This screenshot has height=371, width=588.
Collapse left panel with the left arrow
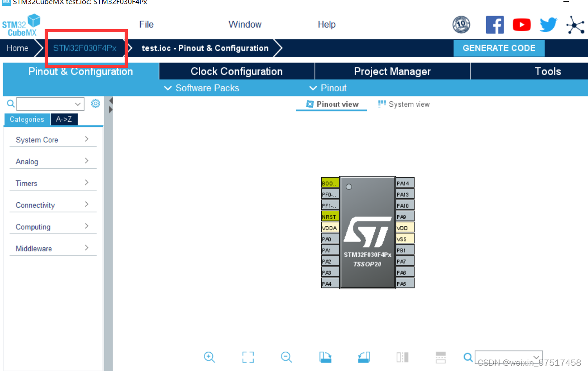pyautogui.click(x=111, y=101)
